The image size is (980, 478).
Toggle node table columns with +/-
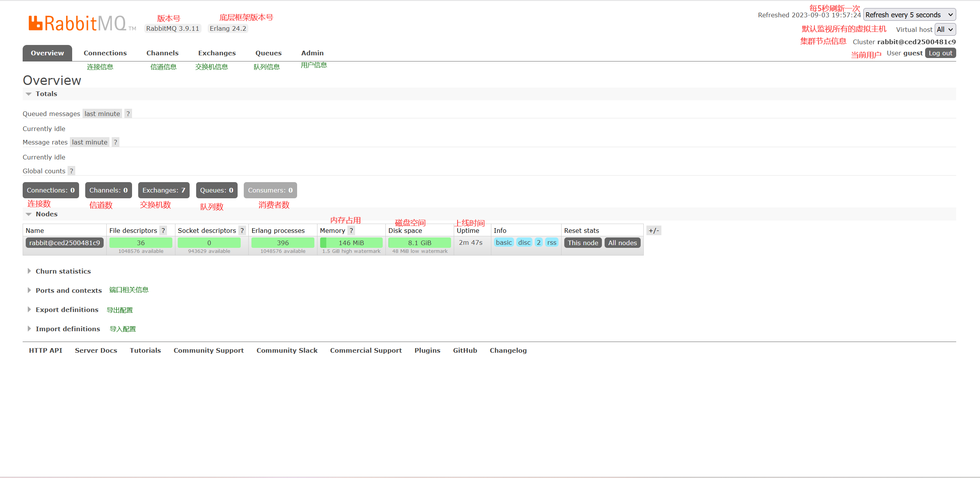point(654,231)
